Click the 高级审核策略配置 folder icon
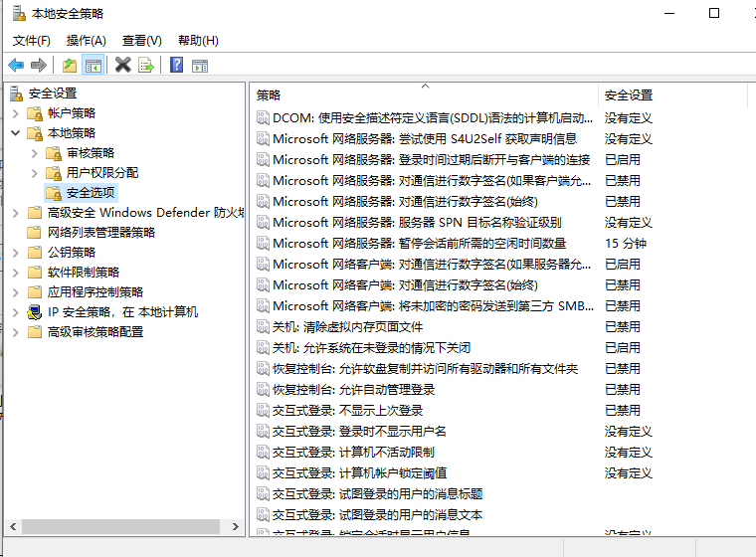The image size is (756, 557). coord(35,332)
